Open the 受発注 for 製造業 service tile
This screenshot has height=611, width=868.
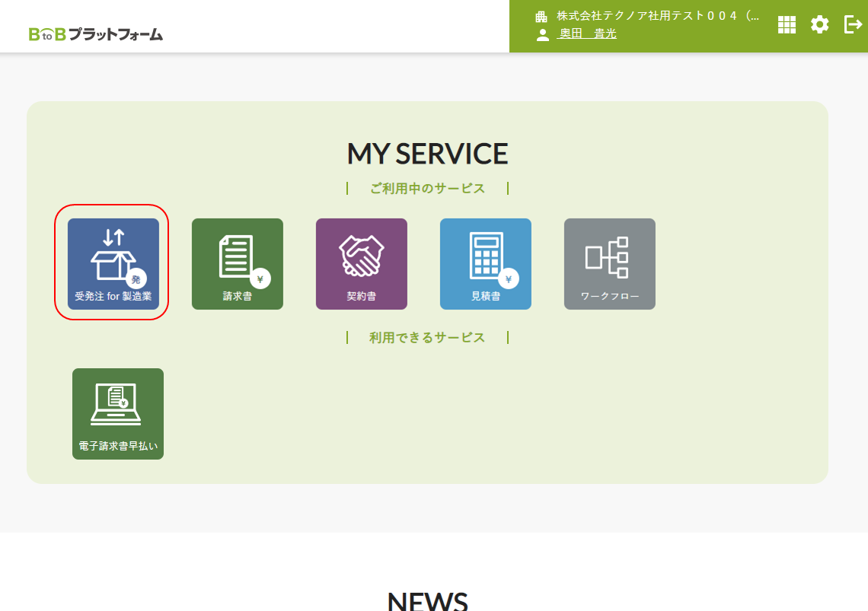pos(113,263)
